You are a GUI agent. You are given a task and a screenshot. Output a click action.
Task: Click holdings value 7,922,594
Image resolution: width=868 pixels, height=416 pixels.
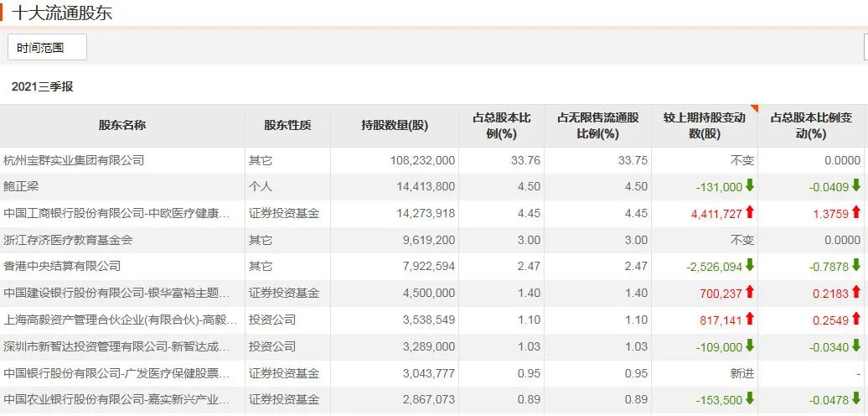(x=429, y=267)
